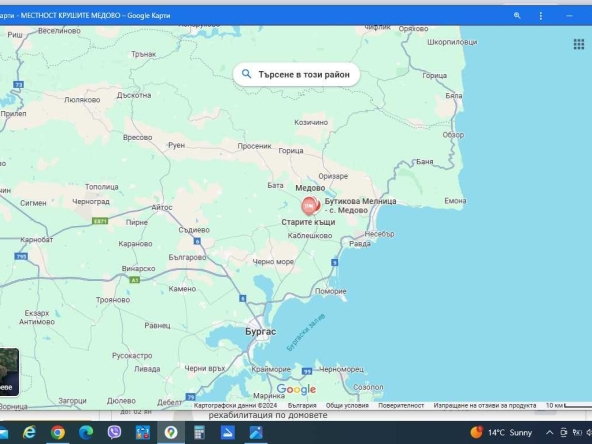This screenshot has width=592, height=444.
Task: Click route 795 shield near Карнобат
Action: tap(21, 256)
